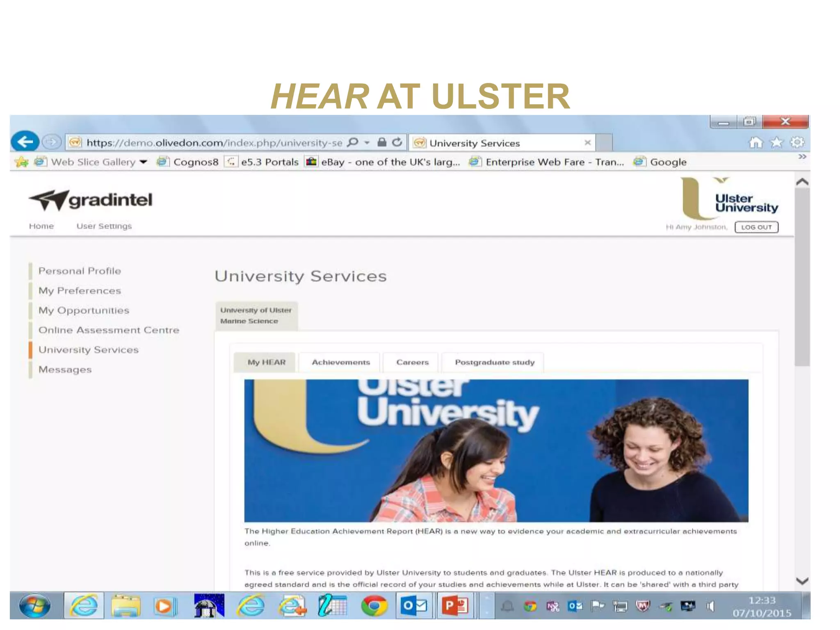Image resolution: width=840 pixels, height=630 pixels.
Task: Click the scrollbar up arrow
Action: pos(802,182)
